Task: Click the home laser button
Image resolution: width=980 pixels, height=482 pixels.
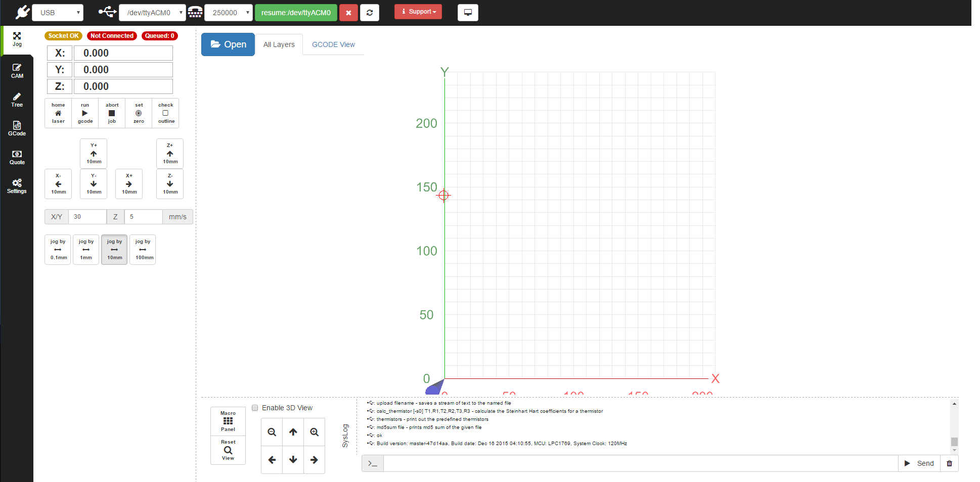Action: click(58, 113)
